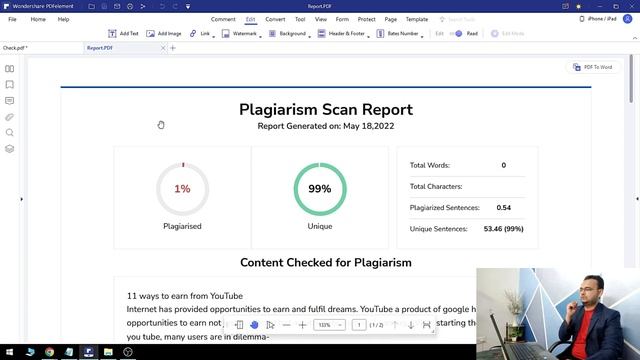Click the iPhone / iPad button

[x=598, y=19]
